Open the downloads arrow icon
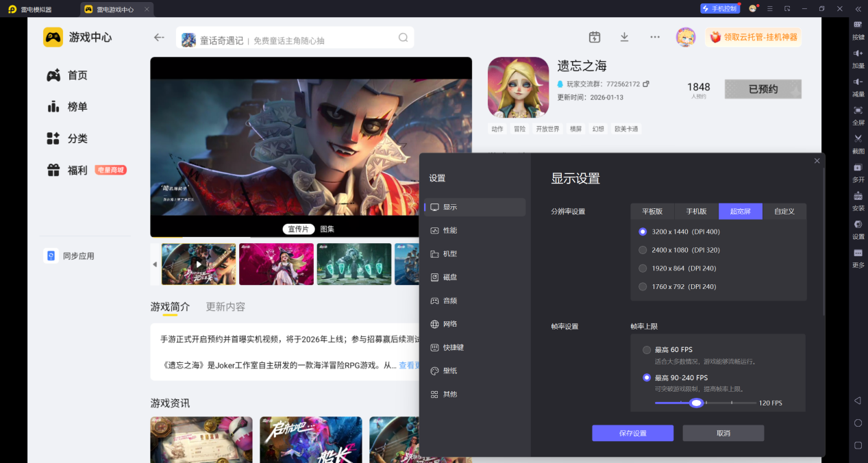Viewport: 868px width, 463px height. (624, 37)
